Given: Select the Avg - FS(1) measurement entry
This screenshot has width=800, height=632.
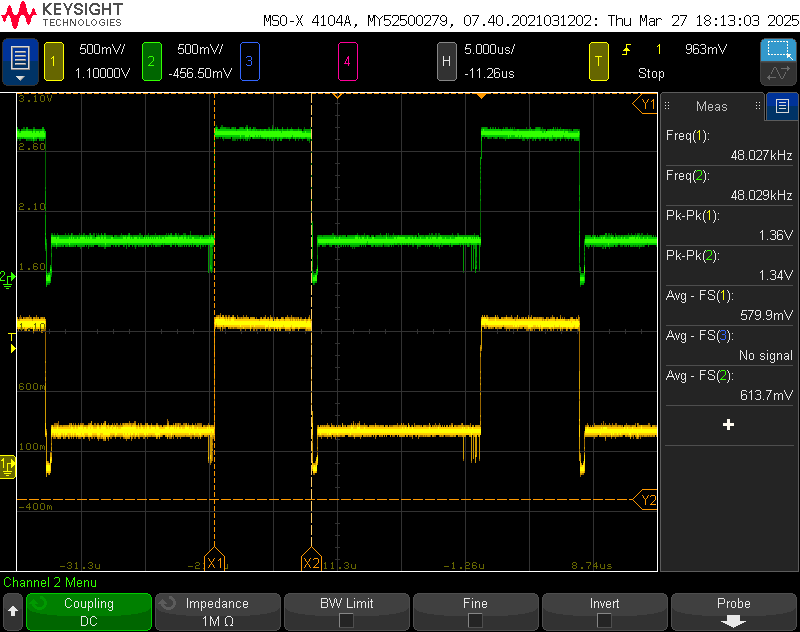Looking at the screenshot, I should 729,305.
